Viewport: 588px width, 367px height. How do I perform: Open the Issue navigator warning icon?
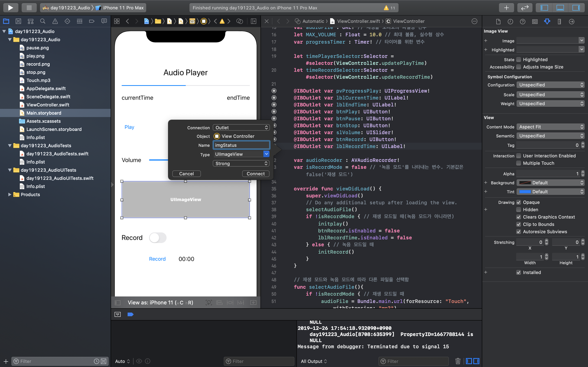tap(55, 21)
